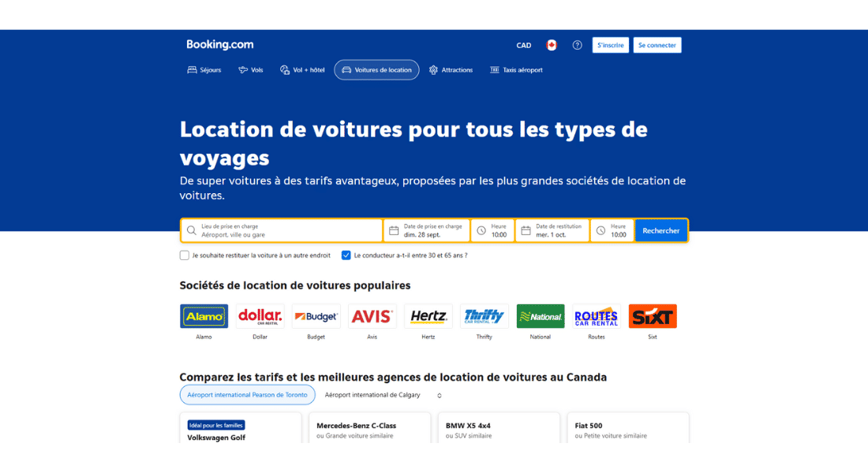The width and height of the screenshot is (868, 473).
Task: Select the Avis rental logo
Action: pyautogui.click(x=372, y=316)
